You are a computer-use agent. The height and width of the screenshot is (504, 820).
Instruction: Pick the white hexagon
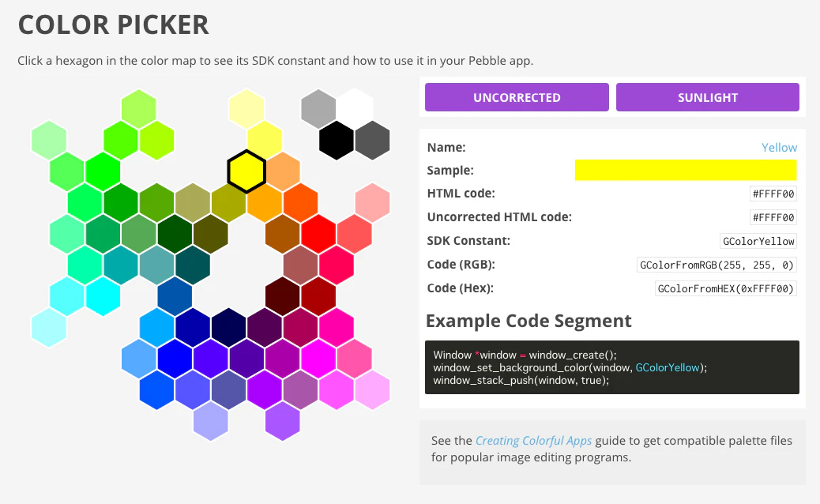pos(355,109)
